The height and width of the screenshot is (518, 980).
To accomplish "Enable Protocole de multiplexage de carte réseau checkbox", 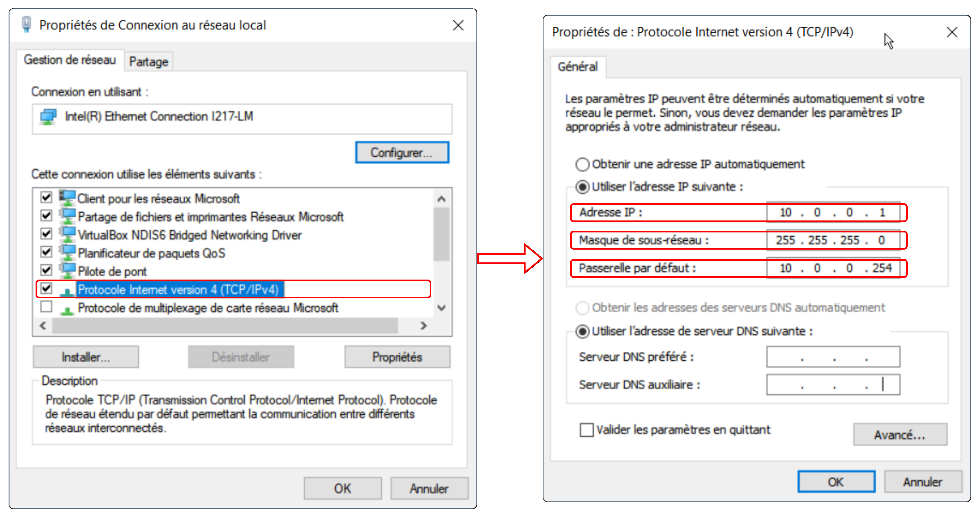I will [x=46, y=307].
